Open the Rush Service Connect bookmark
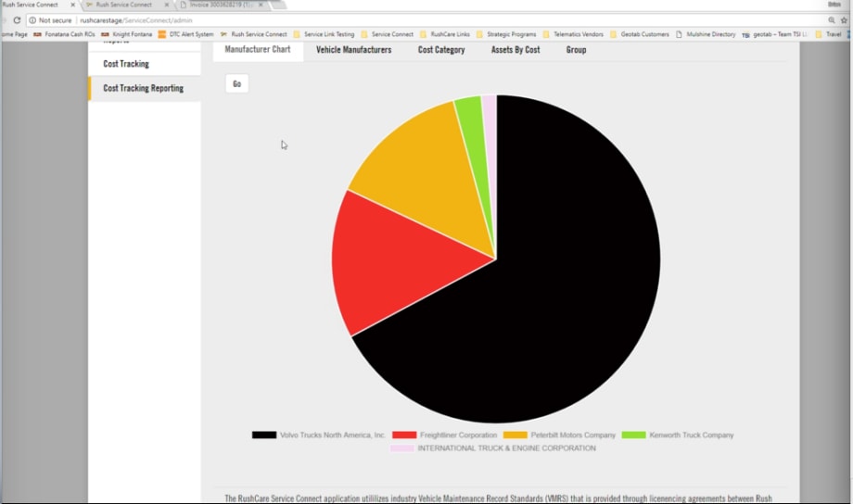This screenshot has width=853, height=504. [x=253, y=34]
